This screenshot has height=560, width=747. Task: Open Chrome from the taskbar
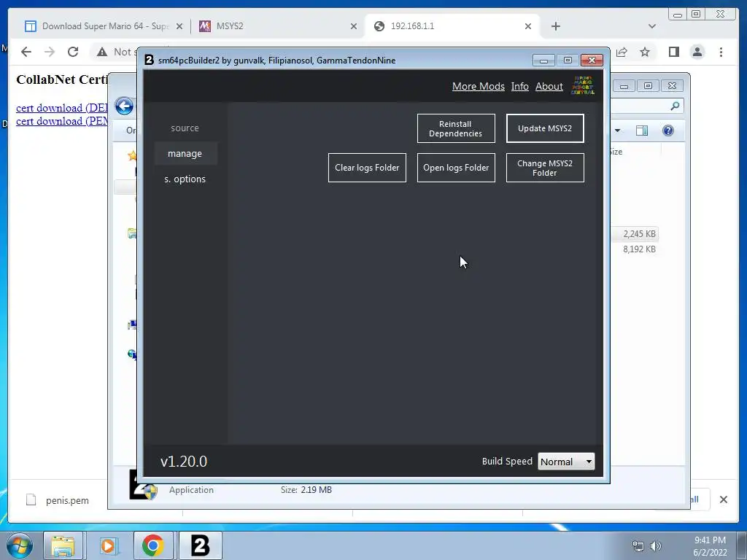click(x=153, y=545)
